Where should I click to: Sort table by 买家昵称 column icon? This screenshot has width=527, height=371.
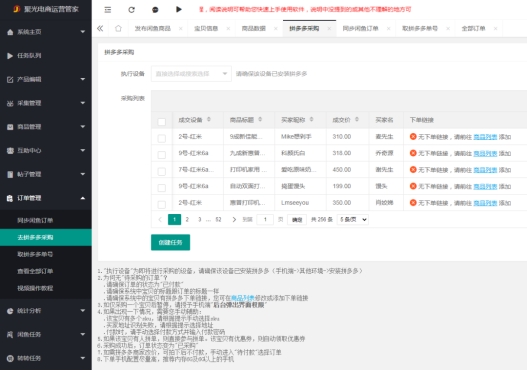[x=311, y=120]
